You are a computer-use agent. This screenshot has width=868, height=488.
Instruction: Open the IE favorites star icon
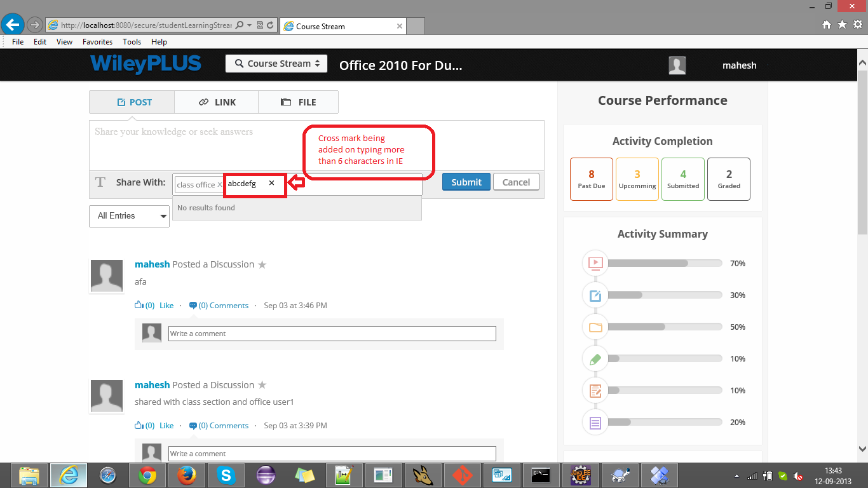tap(842, 24)
